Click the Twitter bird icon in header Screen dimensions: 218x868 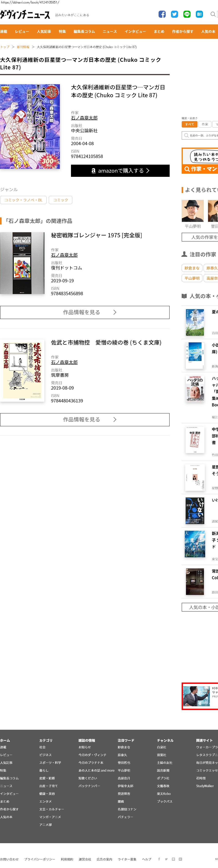(175, 14)
